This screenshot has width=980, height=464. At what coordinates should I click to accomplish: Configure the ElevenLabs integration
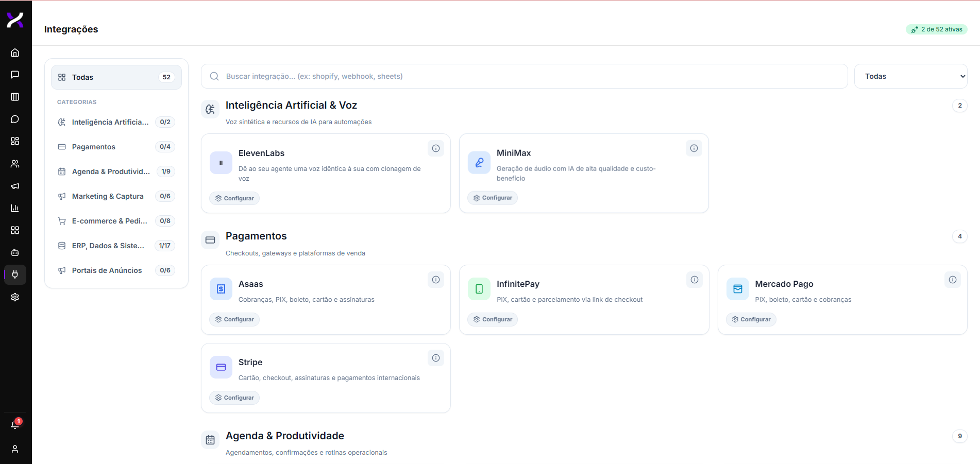[x=234, y=198]
